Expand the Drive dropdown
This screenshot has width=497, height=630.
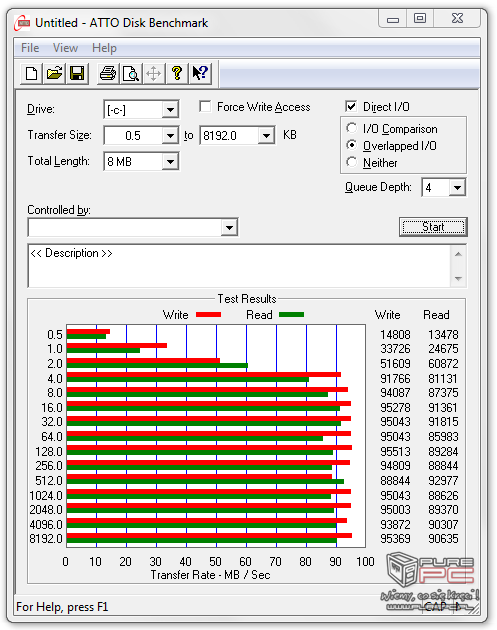(170, 109)
